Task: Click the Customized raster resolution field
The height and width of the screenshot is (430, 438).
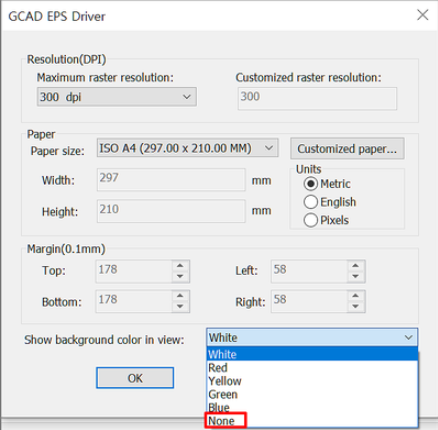Action: [317, 99]
